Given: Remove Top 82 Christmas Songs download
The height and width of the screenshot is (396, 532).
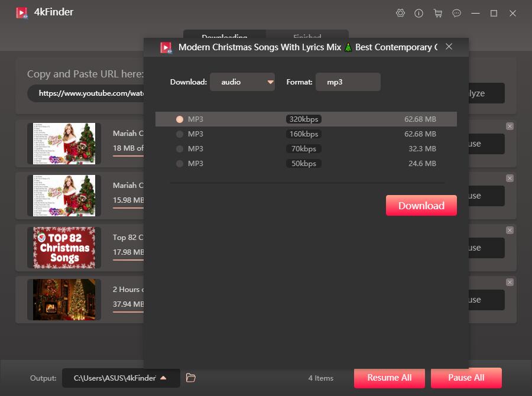Looking at the screenshot, I should tap(510, 230).
